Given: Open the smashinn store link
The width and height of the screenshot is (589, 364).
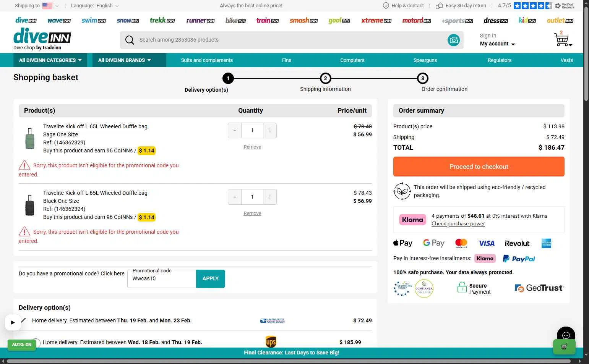Looking at the screenshot, I should point(303,21).
